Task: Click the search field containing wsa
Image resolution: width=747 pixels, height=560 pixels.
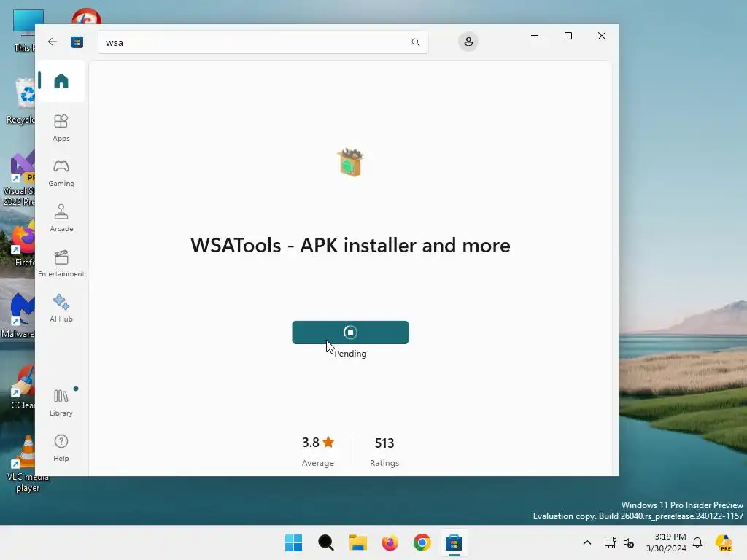Action: [263, 42]
